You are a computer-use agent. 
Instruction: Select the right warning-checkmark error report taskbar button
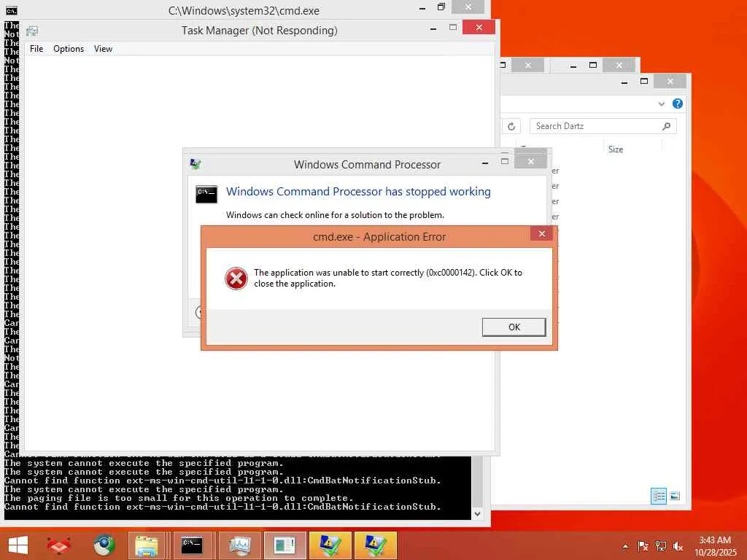coord(375,545)
